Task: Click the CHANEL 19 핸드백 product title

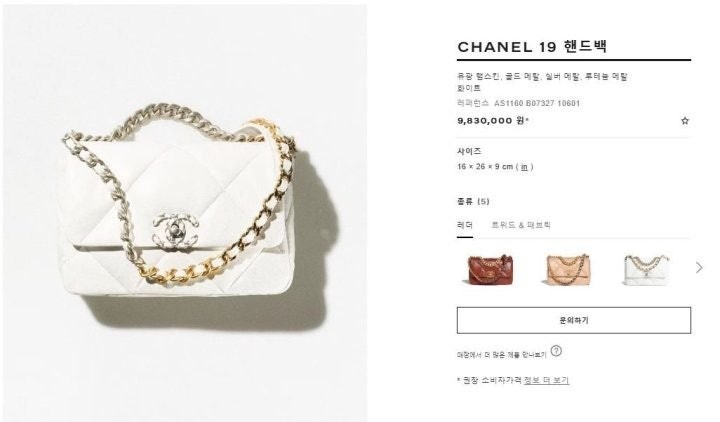Action: pyautogui.click(x=532, y=46)
